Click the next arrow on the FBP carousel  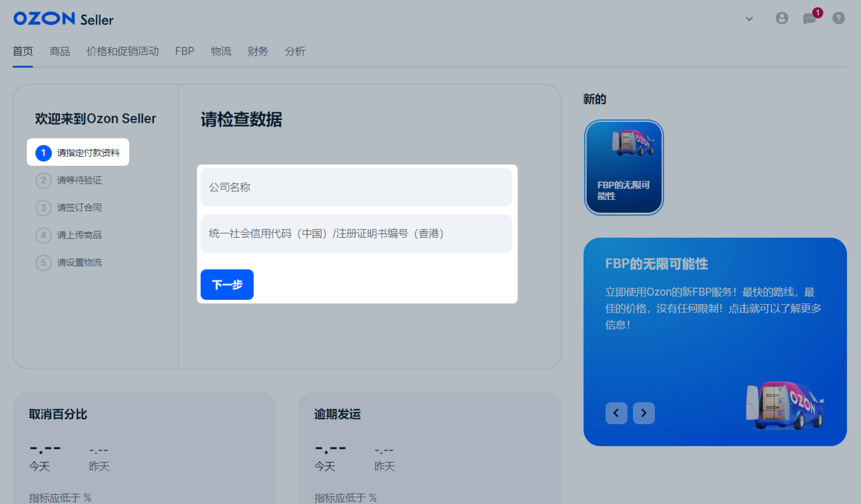point(644,413)
